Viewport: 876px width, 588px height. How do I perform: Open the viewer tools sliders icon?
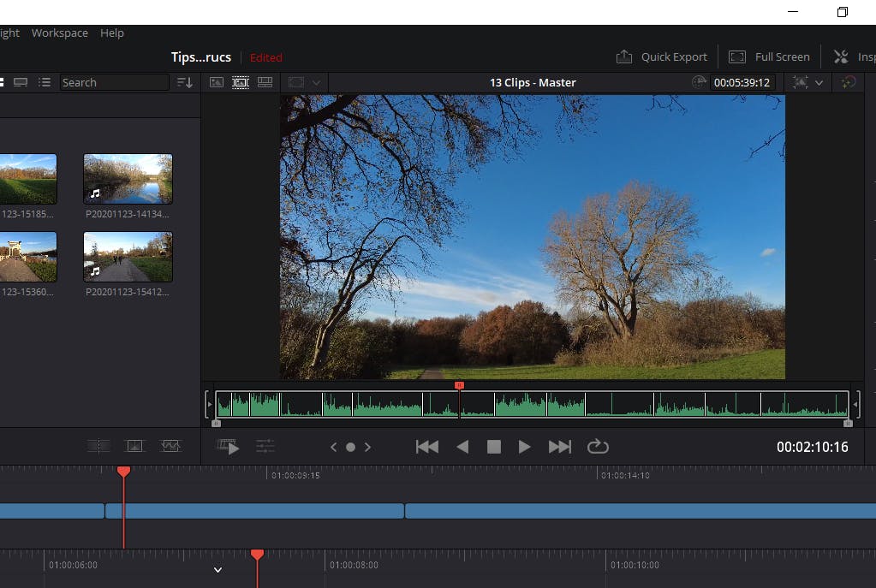coord(265,446)
